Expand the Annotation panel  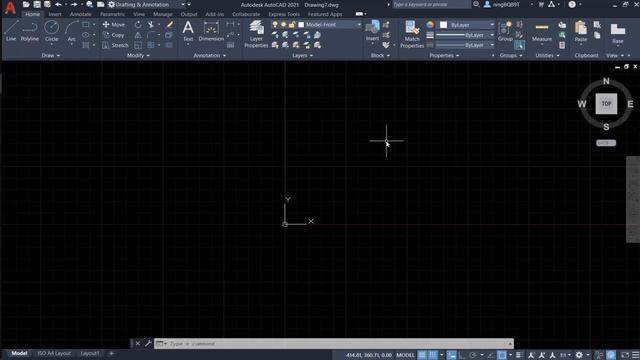[209, 56]
